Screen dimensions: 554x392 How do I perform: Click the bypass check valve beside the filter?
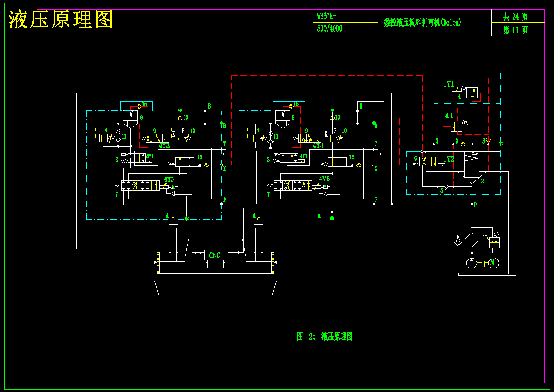click(x=458, y=241)
